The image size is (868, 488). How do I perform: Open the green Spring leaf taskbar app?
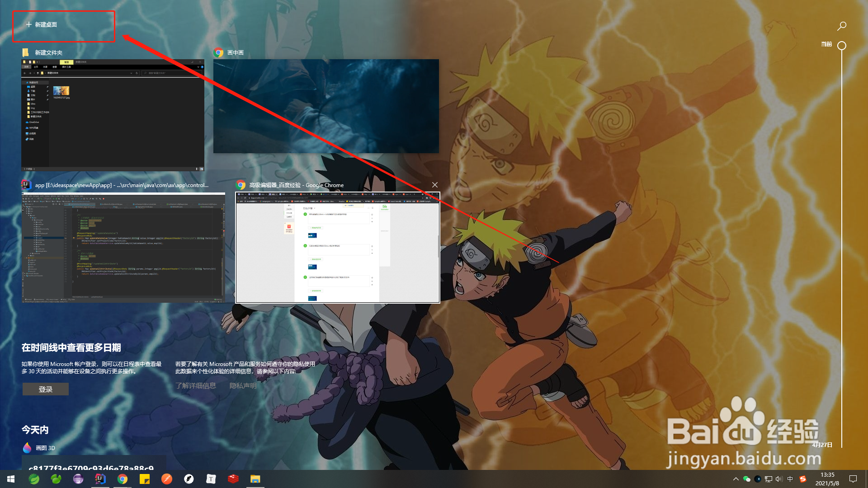[34, 479]
